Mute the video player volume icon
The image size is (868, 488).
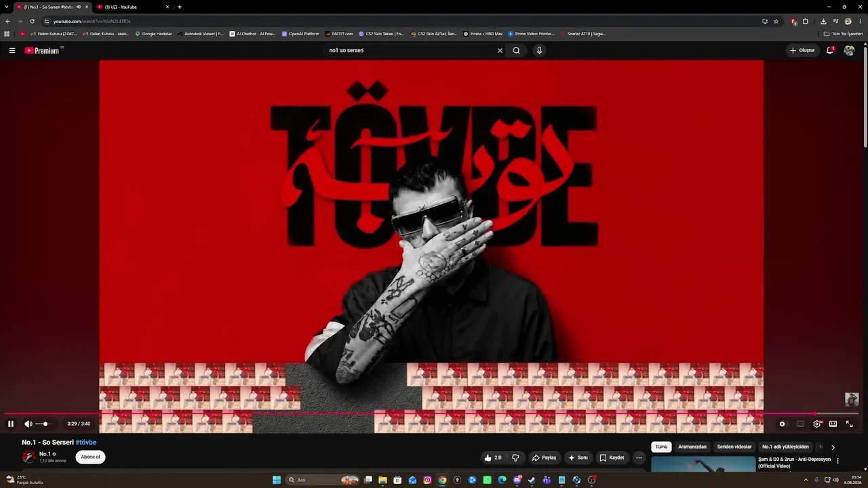(28, 424)
